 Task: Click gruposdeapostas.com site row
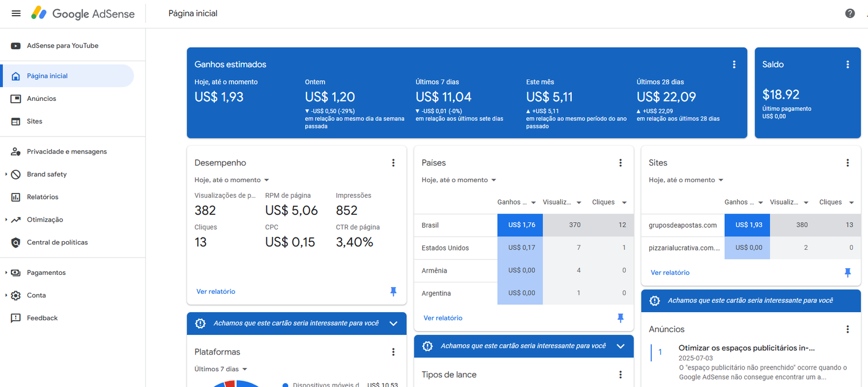coord(751,225)
